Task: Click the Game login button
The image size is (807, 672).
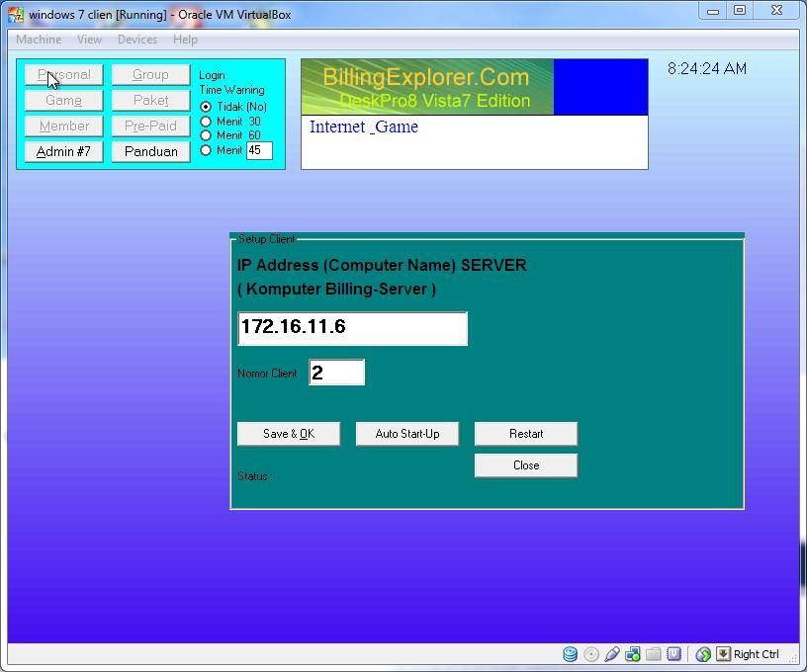Action: [x=64, y=100]
